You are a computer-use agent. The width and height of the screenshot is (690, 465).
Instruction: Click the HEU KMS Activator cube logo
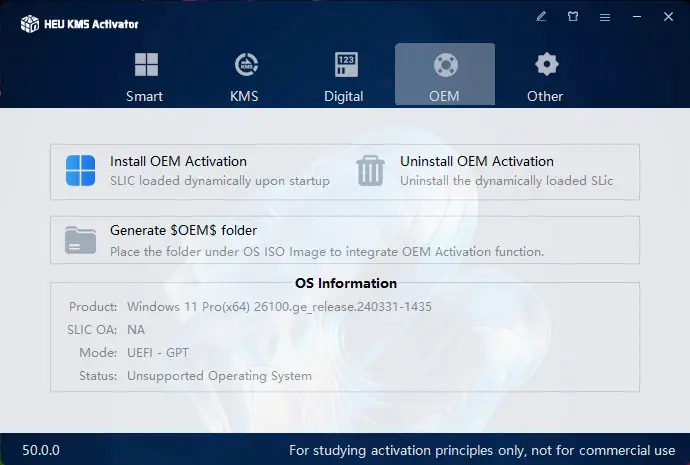point(30,24)
